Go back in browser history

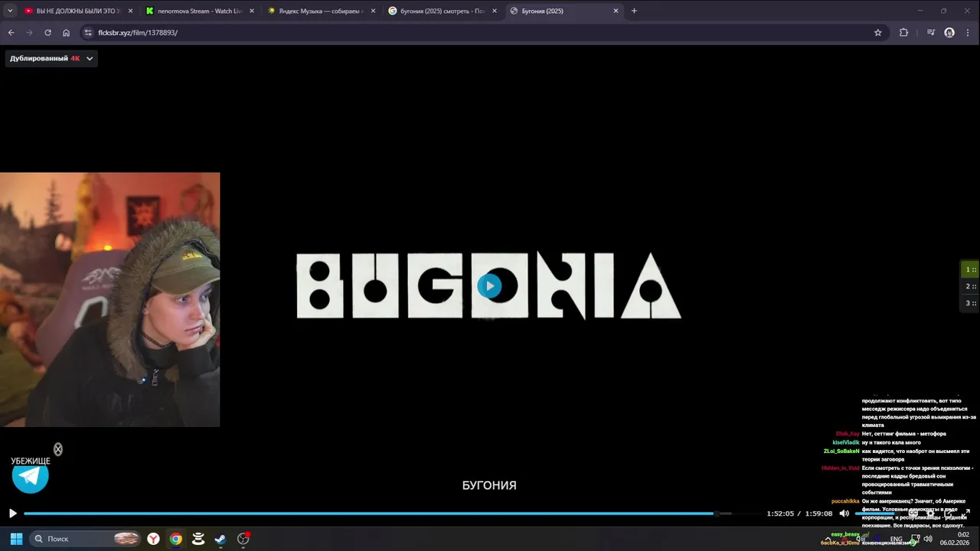coord(11,33)
